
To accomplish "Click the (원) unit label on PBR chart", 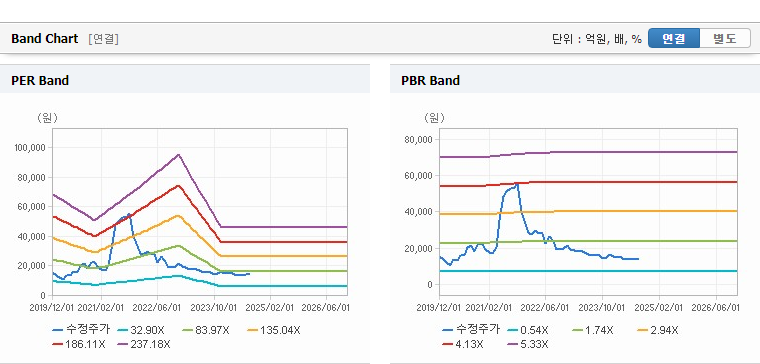I will click(x=434, y=118).
